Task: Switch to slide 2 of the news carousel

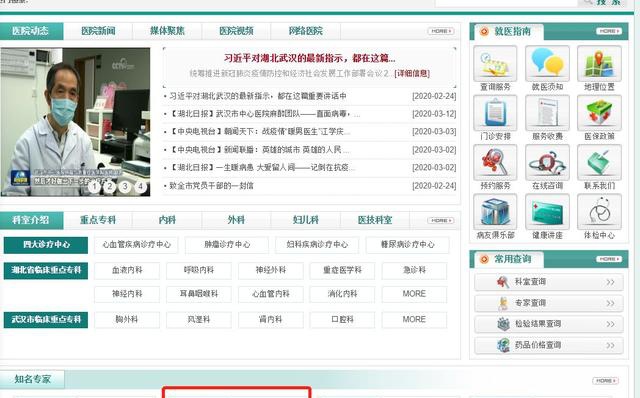Action: tap(109, 187)
